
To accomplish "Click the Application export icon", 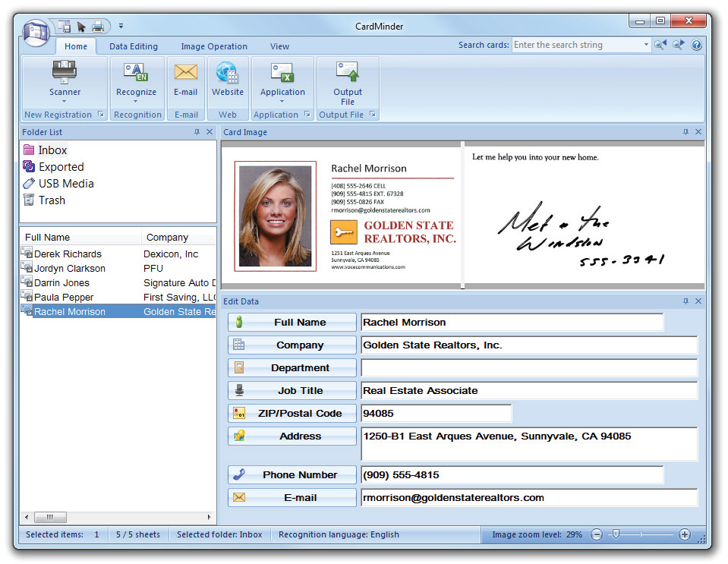I will (x=282, y=73).
